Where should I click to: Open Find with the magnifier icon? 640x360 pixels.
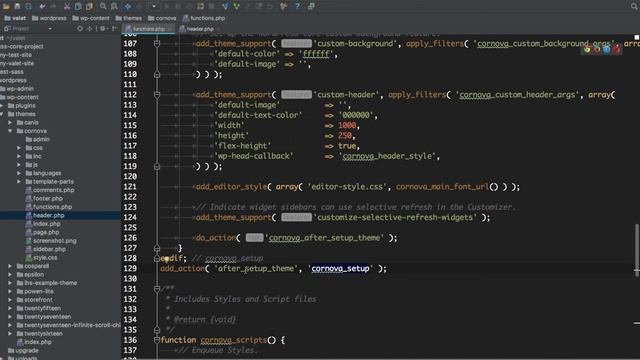point(103,7)
